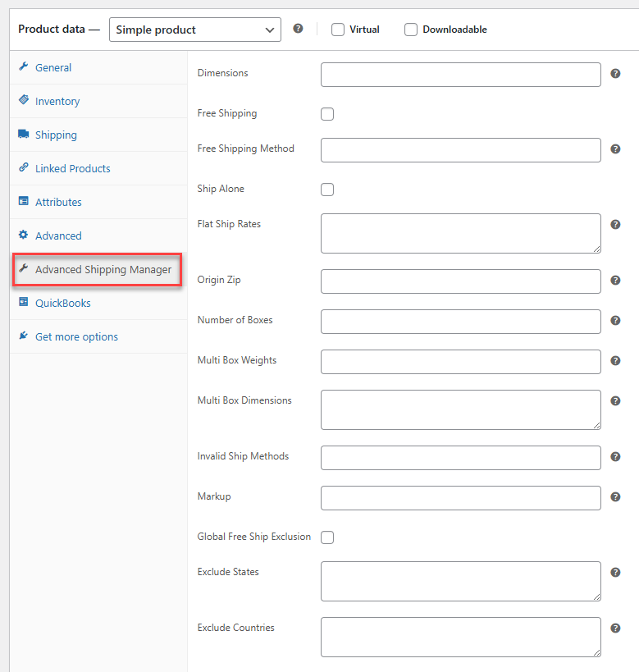
Task: Show help tip for Flat Ship Rates
Action: tap(615, 225)
